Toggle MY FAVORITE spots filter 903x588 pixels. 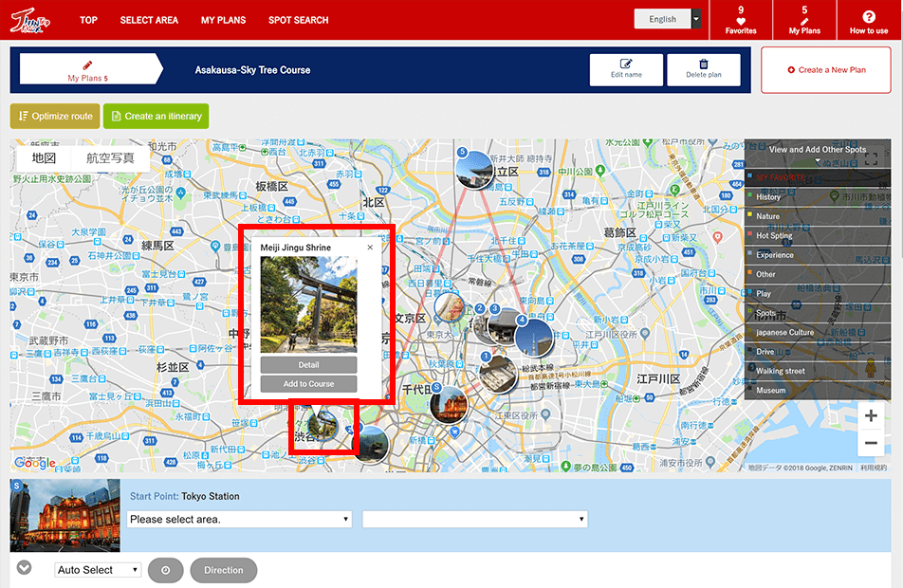point(818,177)
